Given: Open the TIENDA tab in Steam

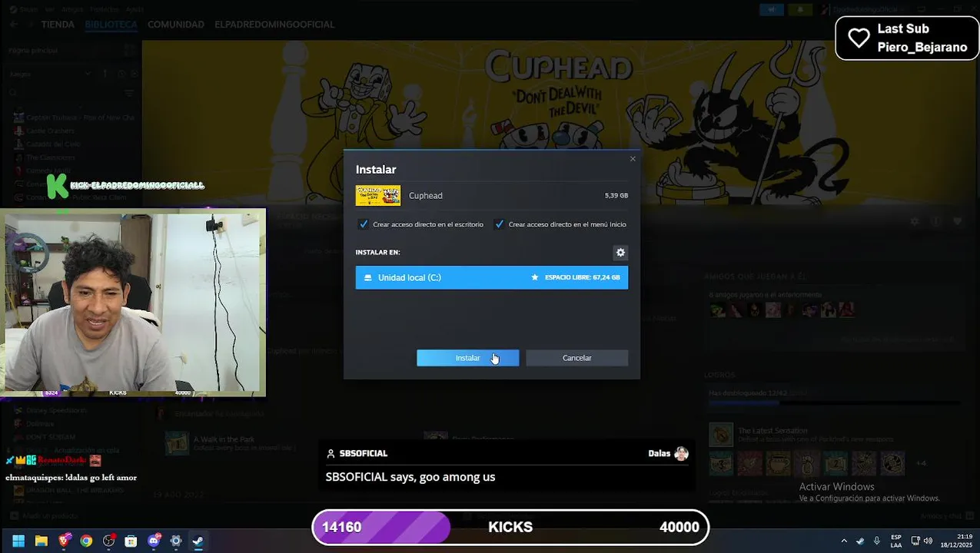Looking at the screenshot, I should 58,25.
